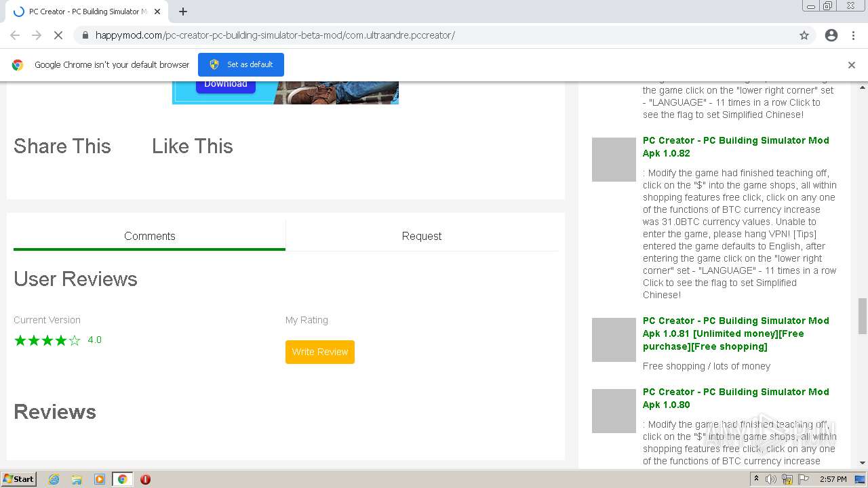Set Chrome as default browser
868x488 pixels.
pyautogui.click(x=241, y=64)
